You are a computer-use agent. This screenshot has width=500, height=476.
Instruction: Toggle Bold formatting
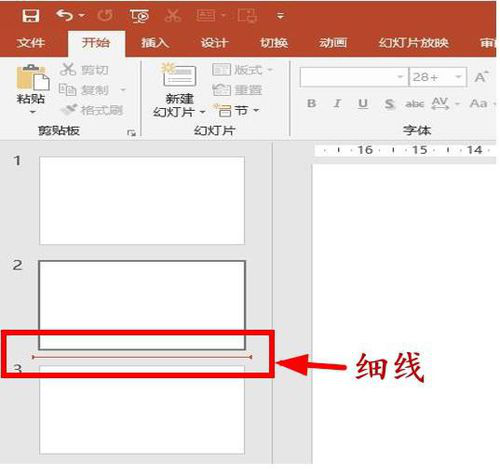click(x=311, y=103)
